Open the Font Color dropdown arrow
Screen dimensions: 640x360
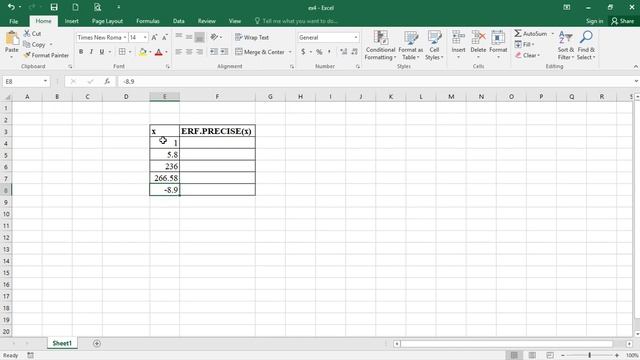click(166, 52)
